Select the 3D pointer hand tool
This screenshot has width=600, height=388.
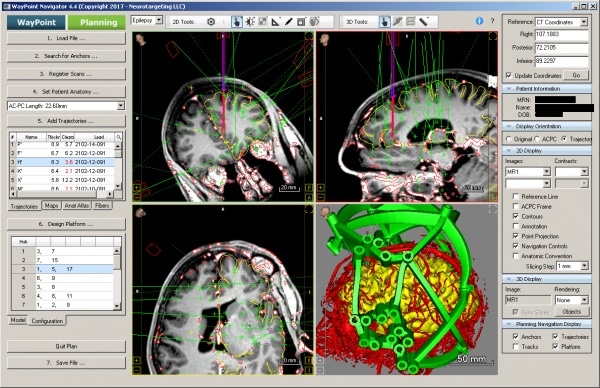(x=385, y=22)
